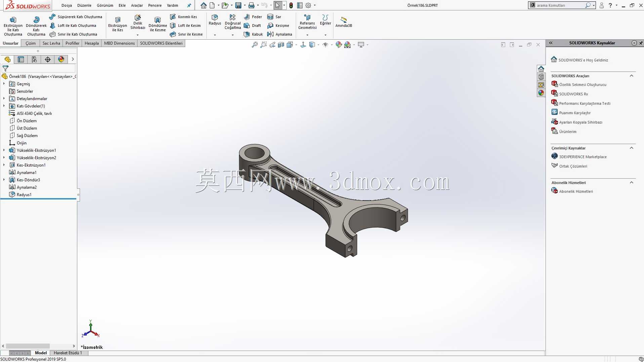The image size is (644, 362).
Task: Click the rebuild traffic light icon
Action: [291, 5]
